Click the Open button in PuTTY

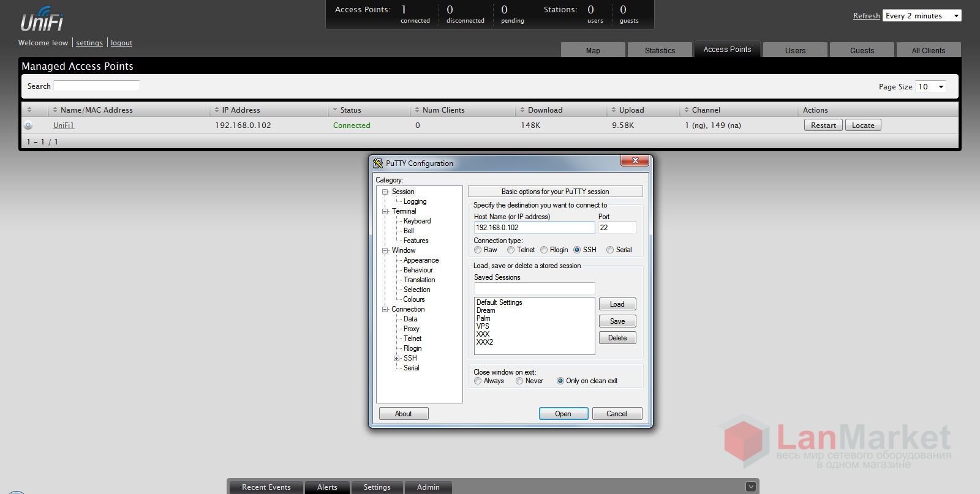[563, 414]
